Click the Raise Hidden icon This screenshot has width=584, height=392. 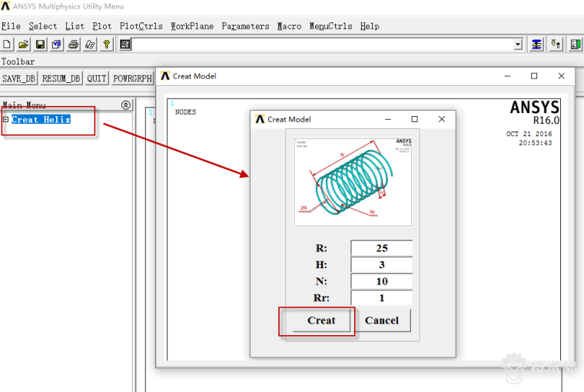536,45
